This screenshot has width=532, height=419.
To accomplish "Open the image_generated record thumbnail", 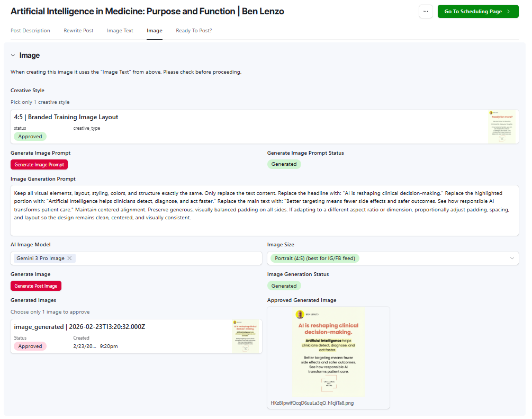I will [245, 336].
